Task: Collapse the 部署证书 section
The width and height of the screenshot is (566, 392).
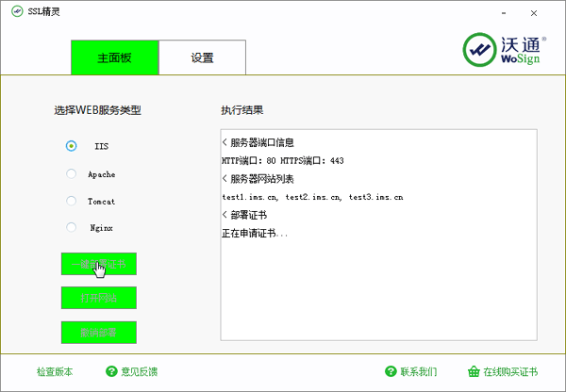Action: click(x=225, y=215)
